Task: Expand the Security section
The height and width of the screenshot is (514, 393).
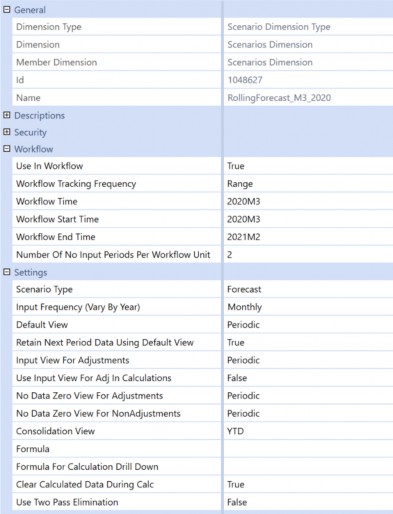Action: tap(7, 132)
